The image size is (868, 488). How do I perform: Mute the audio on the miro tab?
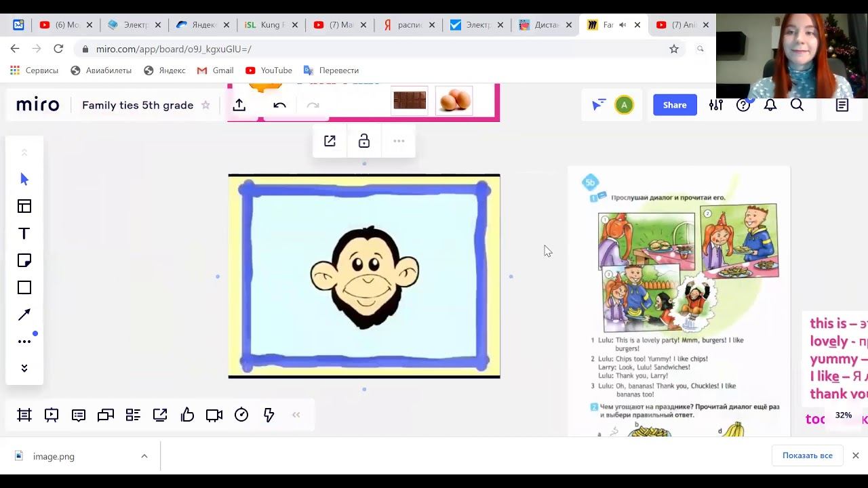623,25
